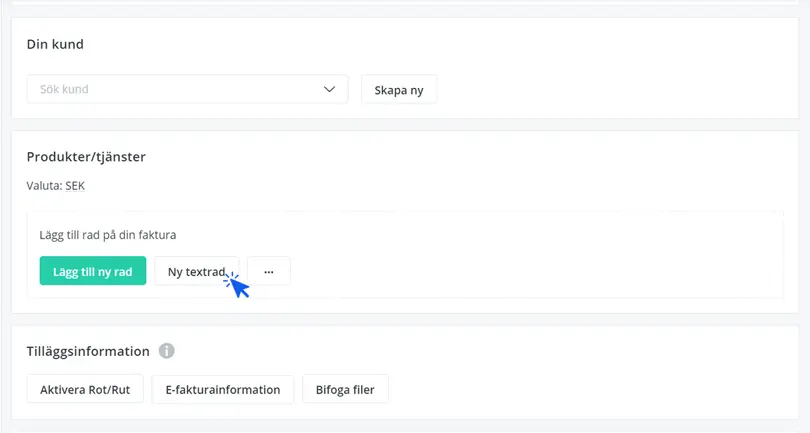Viewport: 810px width, 433px height.
Task: Click the 'Lägg till rad på din faktura' text
Action: pos(108,235)
